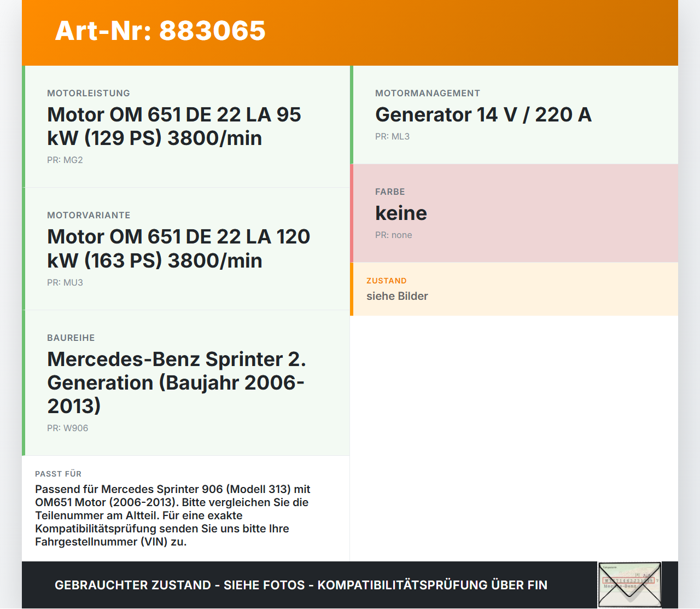Click the PR: none code

(x=394, y=235)
